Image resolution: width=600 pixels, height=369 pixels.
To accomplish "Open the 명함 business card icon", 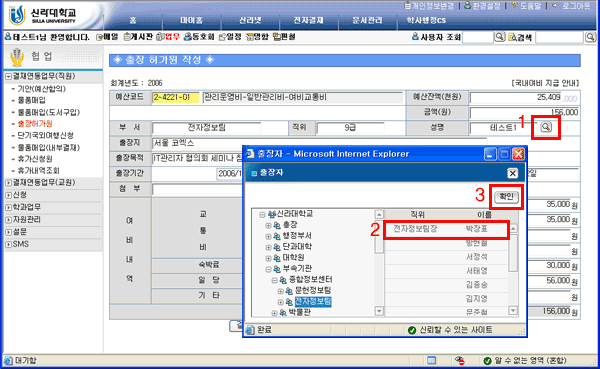I will (x=249, y=37).
